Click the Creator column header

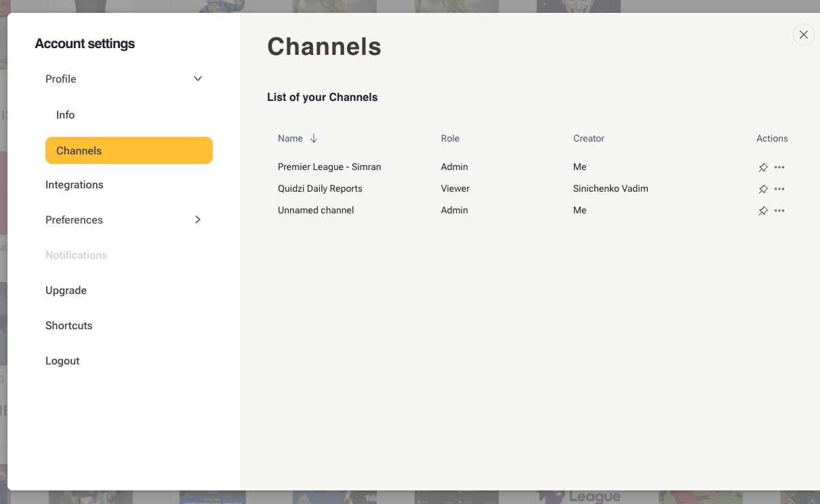pyautogui.click(x=588, y=138)
